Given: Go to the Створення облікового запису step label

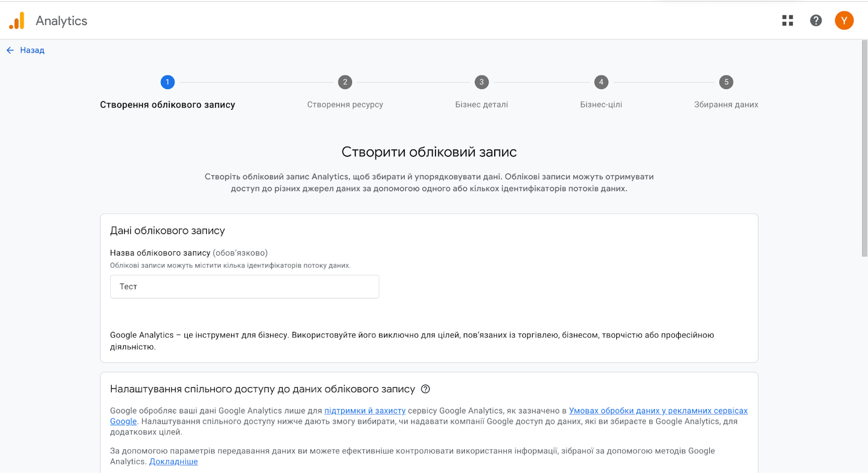Looking at the screenshot, I should (168, 105).
